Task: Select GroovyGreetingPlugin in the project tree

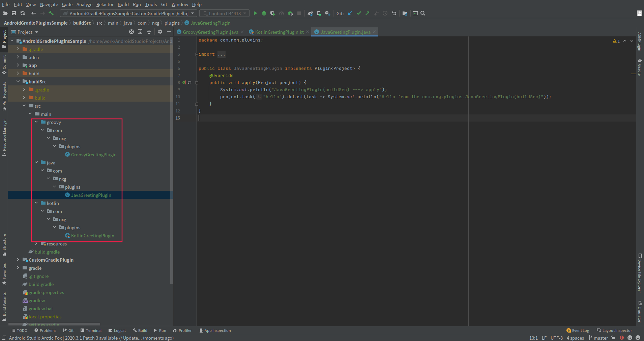Action: [93, 154]
